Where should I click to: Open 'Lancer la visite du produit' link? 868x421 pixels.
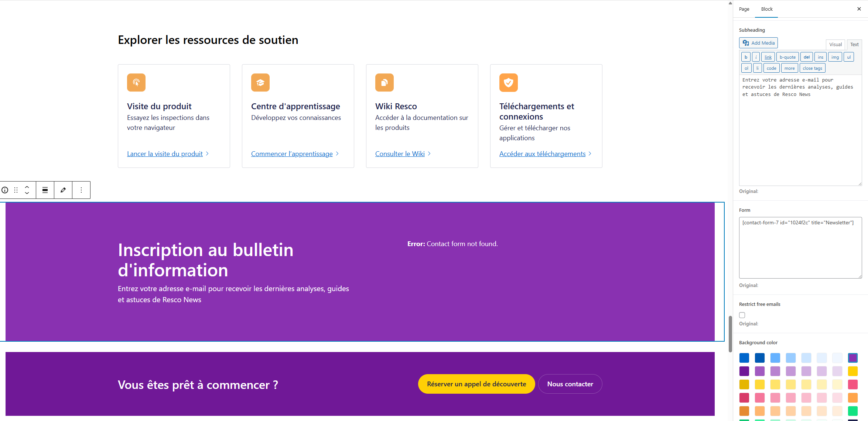click(x=165, y=154)
